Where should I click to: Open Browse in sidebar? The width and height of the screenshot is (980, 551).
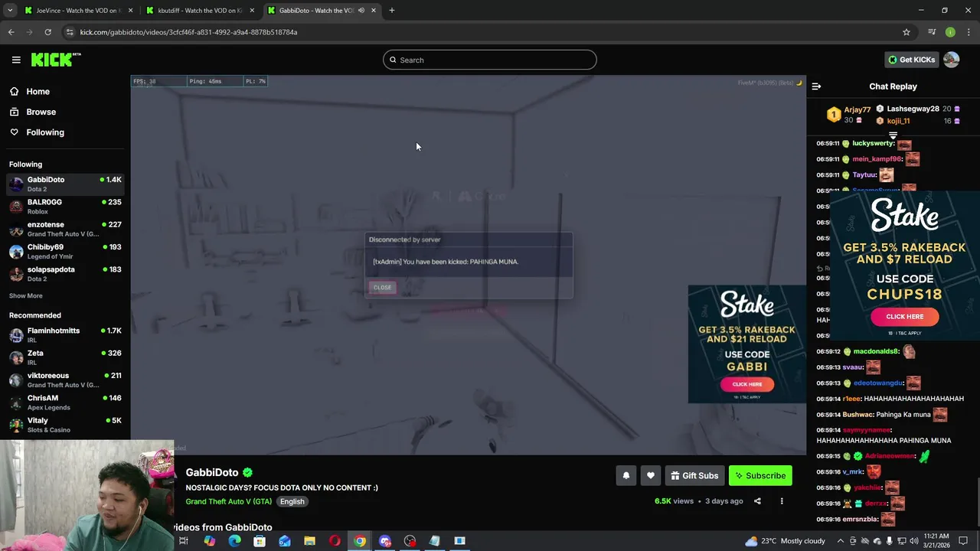pos(41,112)
